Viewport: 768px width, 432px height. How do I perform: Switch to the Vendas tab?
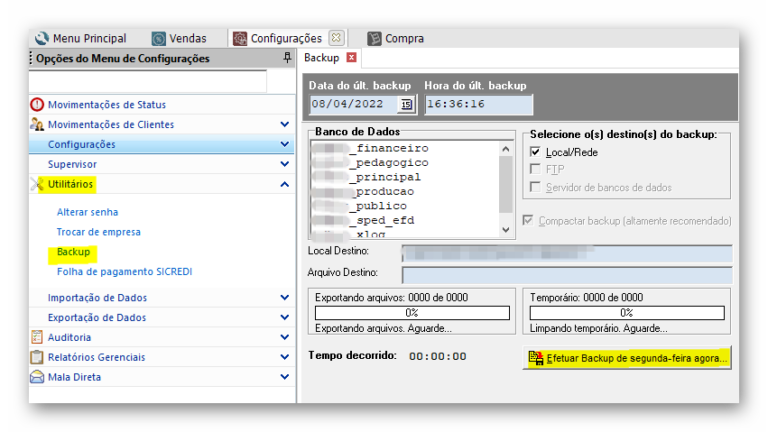[179, 38]
